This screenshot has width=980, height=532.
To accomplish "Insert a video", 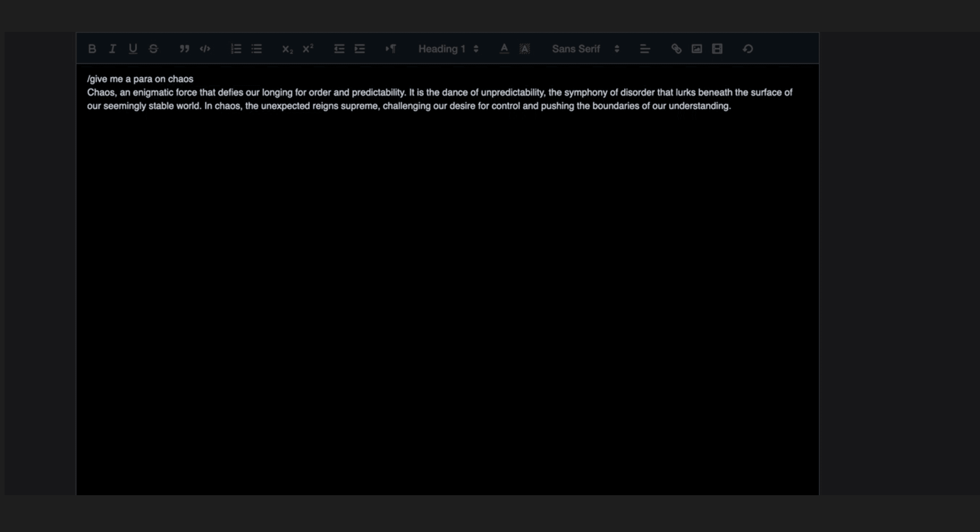I will (717, 49).
